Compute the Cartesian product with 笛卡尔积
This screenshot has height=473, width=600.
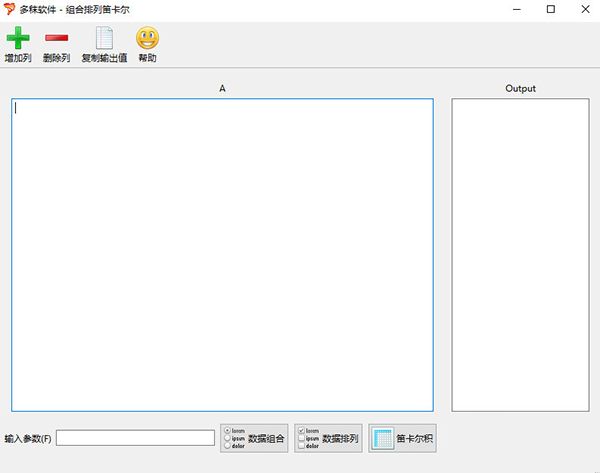tap(403, 438)
